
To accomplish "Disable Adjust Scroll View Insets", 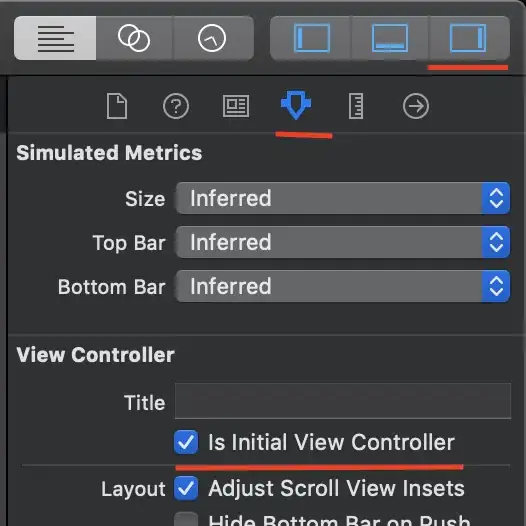I will 186,488.
